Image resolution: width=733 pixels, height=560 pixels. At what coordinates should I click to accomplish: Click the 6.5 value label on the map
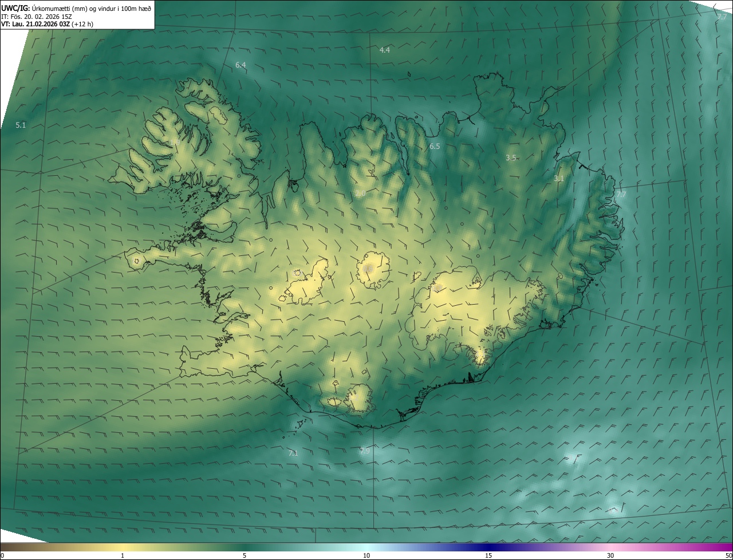click(435, 147)
